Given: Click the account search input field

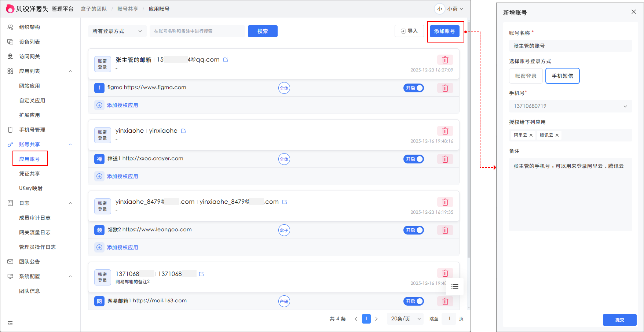Looking at the screenshot, I should tap(197, 31).
